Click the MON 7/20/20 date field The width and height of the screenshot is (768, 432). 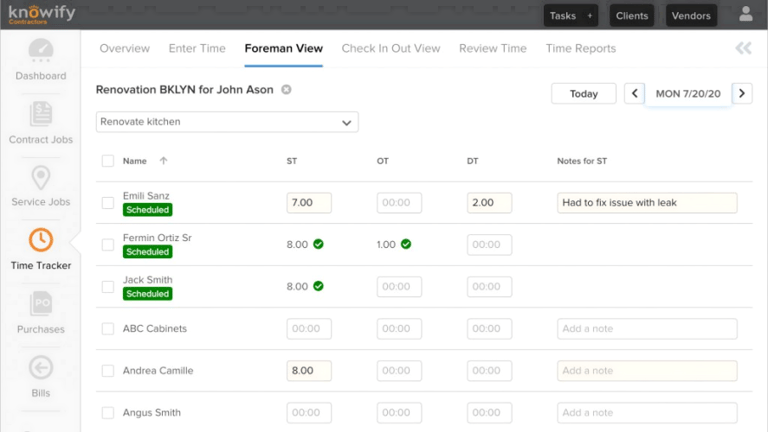click(x=688, y=94)
